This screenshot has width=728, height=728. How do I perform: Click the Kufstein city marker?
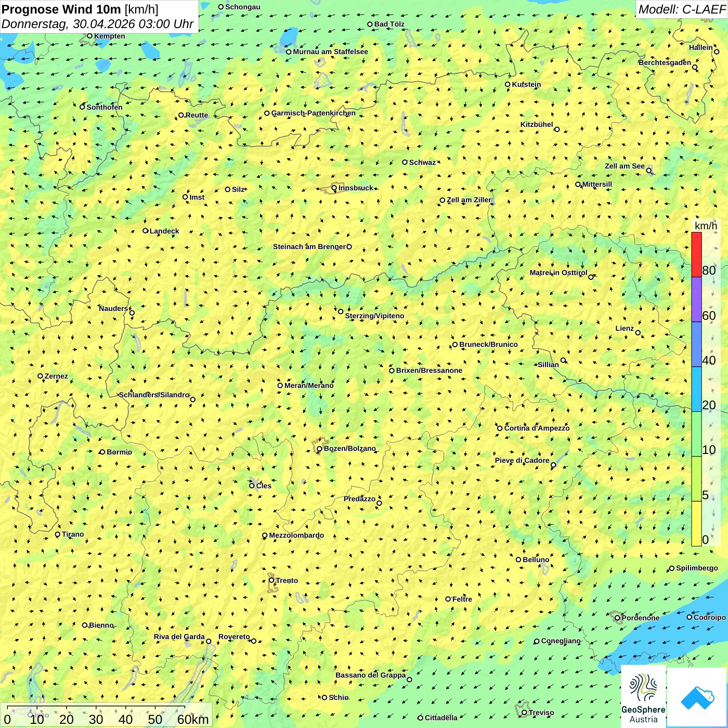508,84
